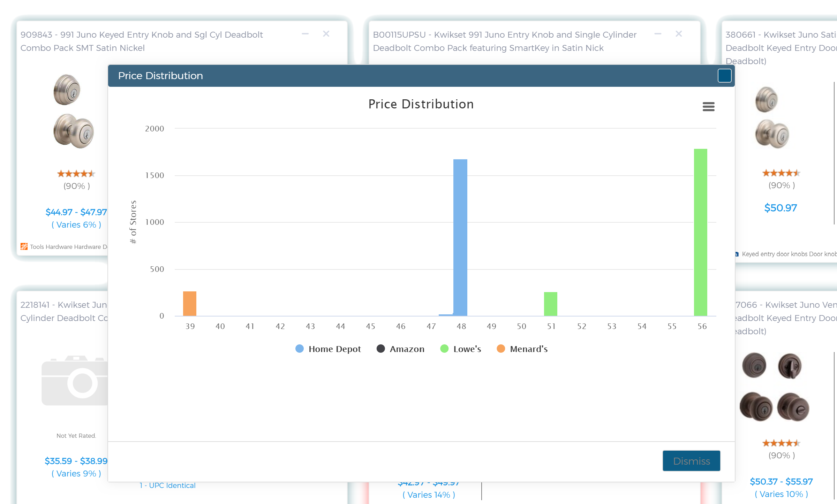Minimize the 909843 Juno product card
Image resolution: width=837 pixels, height=504 pixels.
click(x=305, y=34)
